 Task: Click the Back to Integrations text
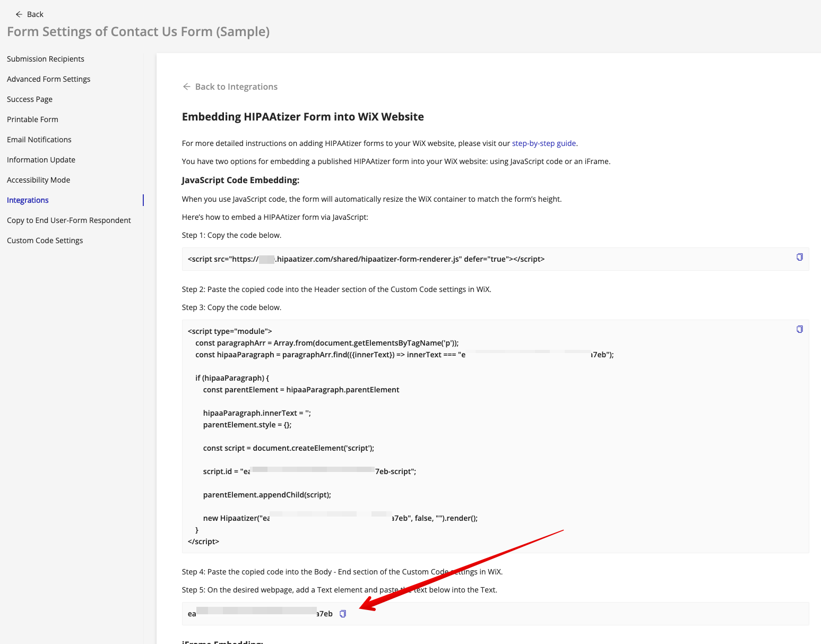[236, 87]
